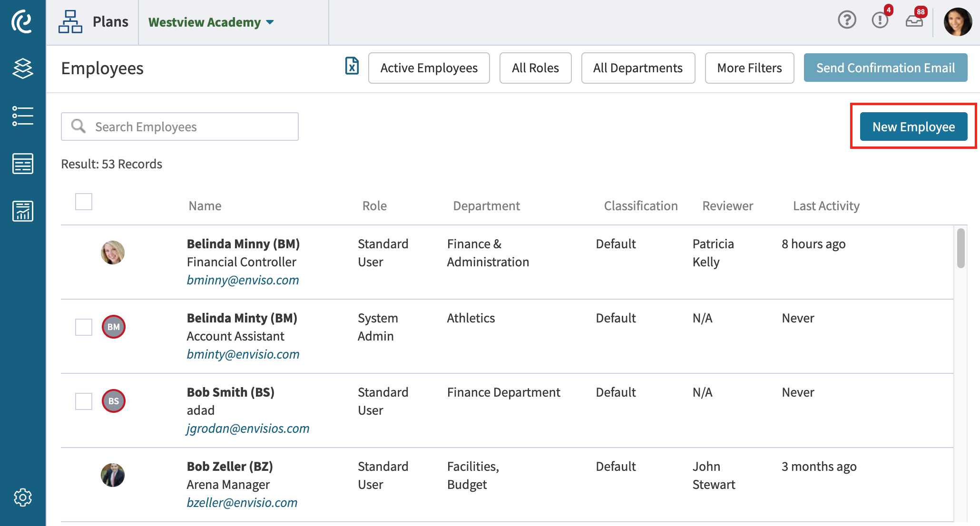Click the New Employee button

pyautogui.click(x=913, y=127)
